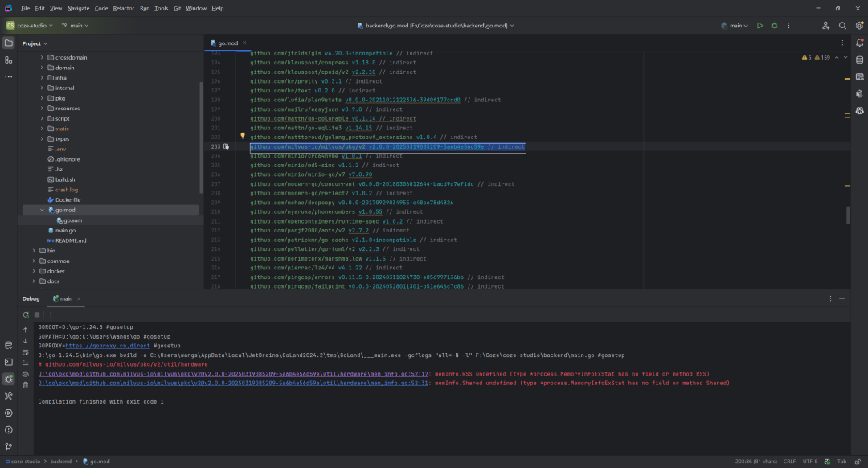Open the Build tool window icon
Viewport: 868px width, 468px height.
coord(8,396)
